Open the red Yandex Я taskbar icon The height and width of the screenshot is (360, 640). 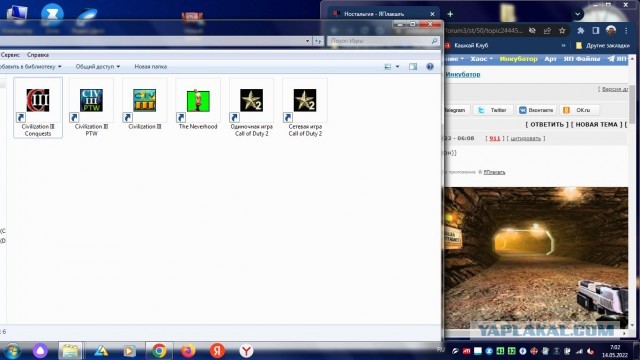click(217, 351)
